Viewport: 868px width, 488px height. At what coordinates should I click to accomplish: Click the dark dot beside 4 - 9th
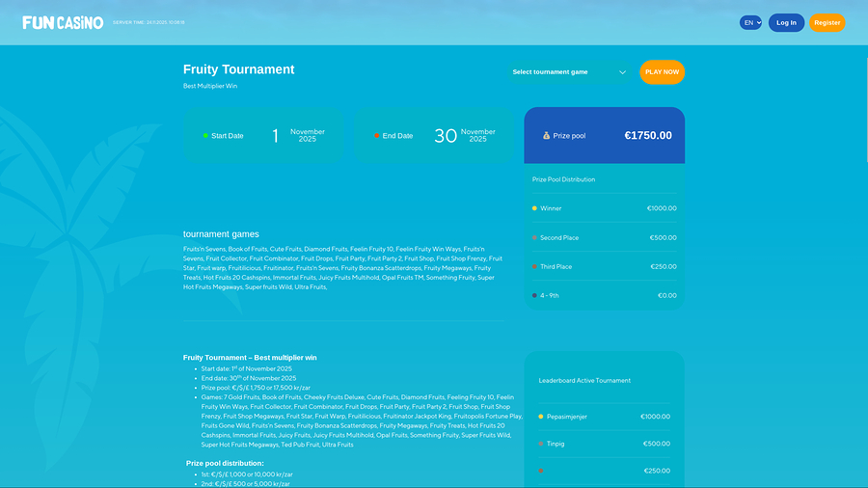(x=534, y=295)
